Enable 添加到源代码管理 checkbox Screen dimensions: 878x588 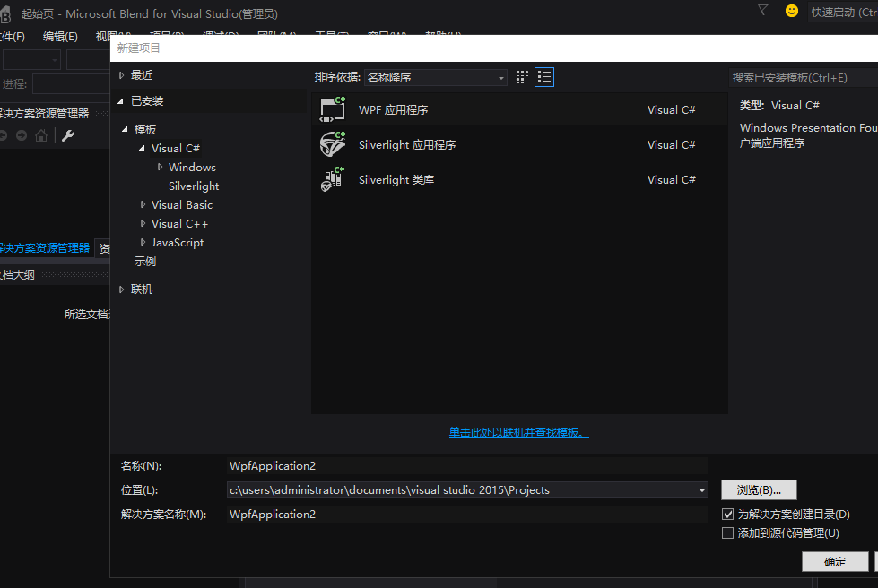[x=728, y=533]
